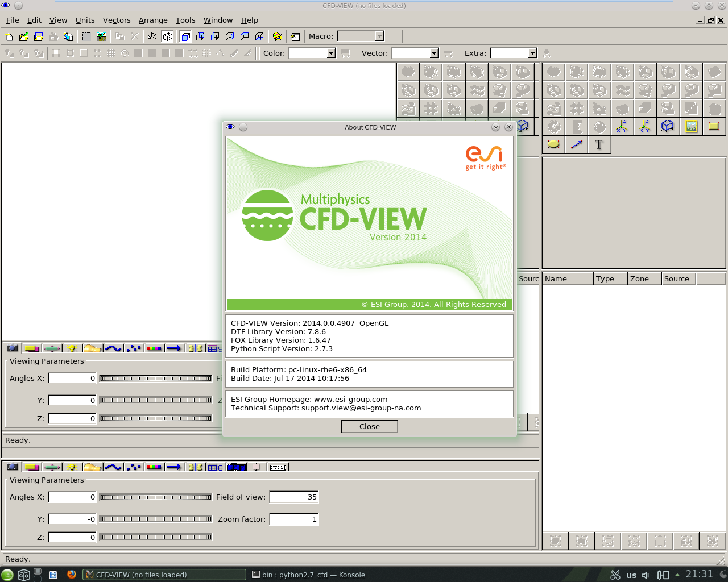The width and height of the screenshot is (728, 582).
Task: Click the Zoom factor input field
Action: [x=294, y=519]
